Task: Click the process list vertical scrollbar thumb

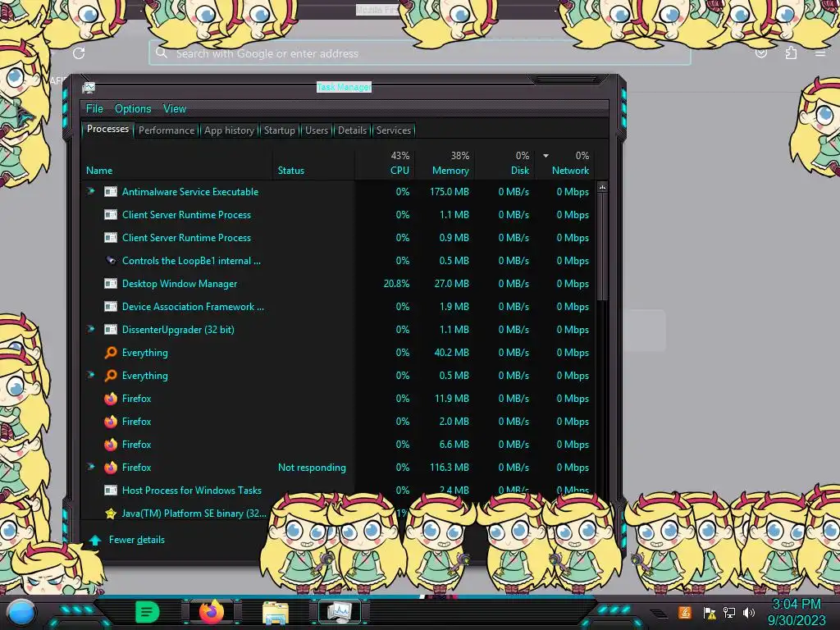Action: tap(602, 246)
